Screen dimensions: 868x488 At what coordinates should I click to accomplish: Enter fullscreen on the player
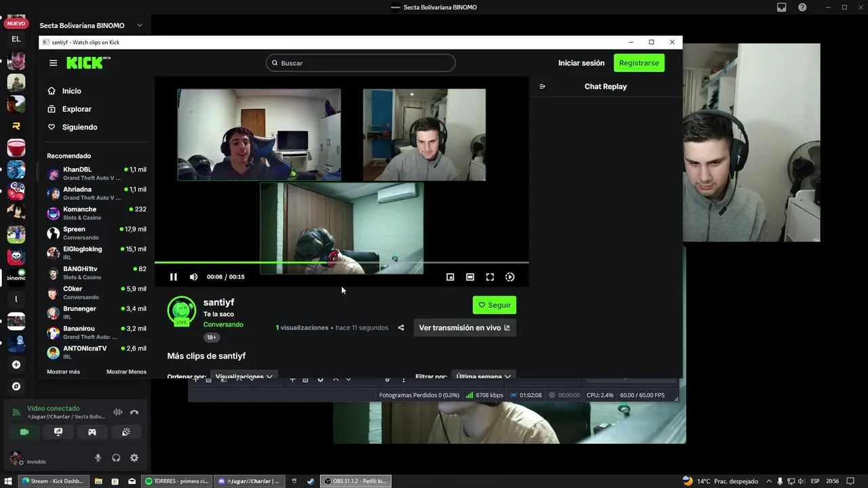pos(490,277)
